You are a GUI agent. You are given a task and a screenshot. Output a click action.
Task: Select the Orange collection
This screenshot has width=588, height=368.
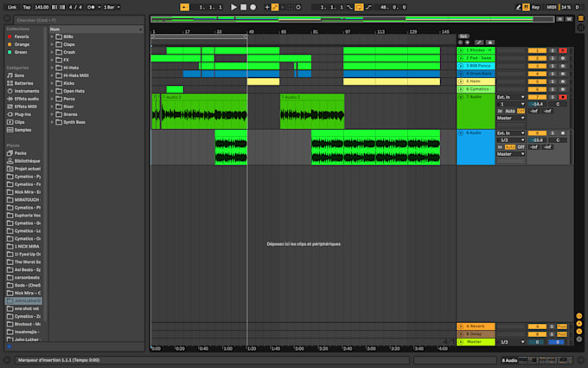click(18, 45)
